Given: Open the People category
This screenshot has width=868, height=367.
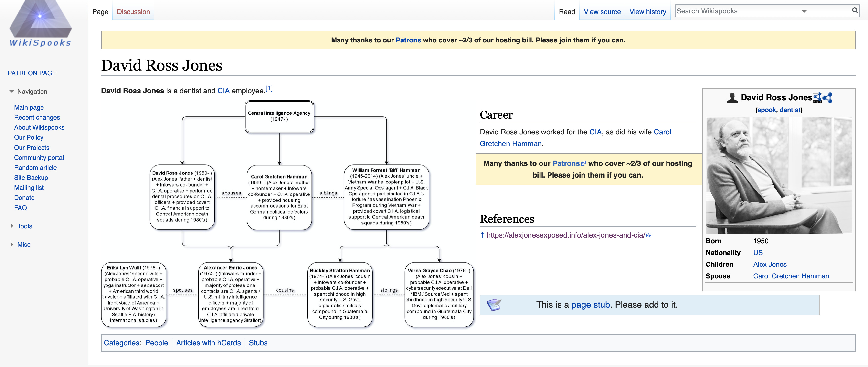Looking at the screenshot, I should [x=157, y=343].
